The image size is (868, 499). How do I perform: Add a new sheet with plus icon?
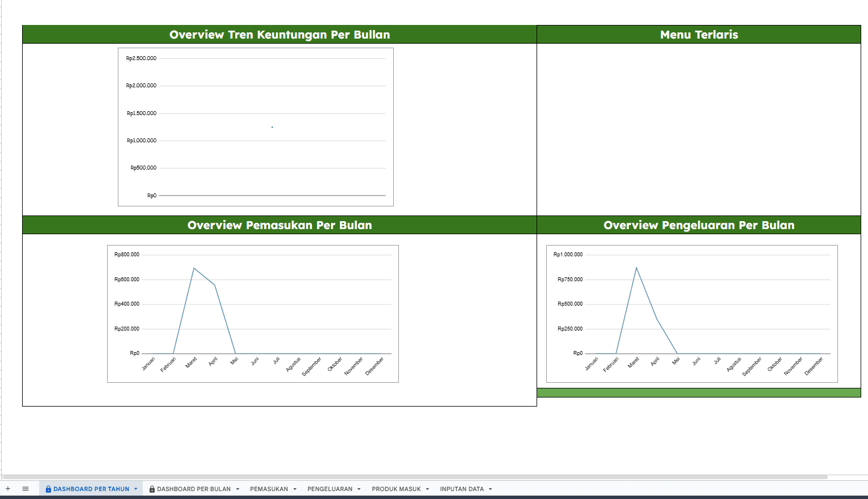coord(8,489)
